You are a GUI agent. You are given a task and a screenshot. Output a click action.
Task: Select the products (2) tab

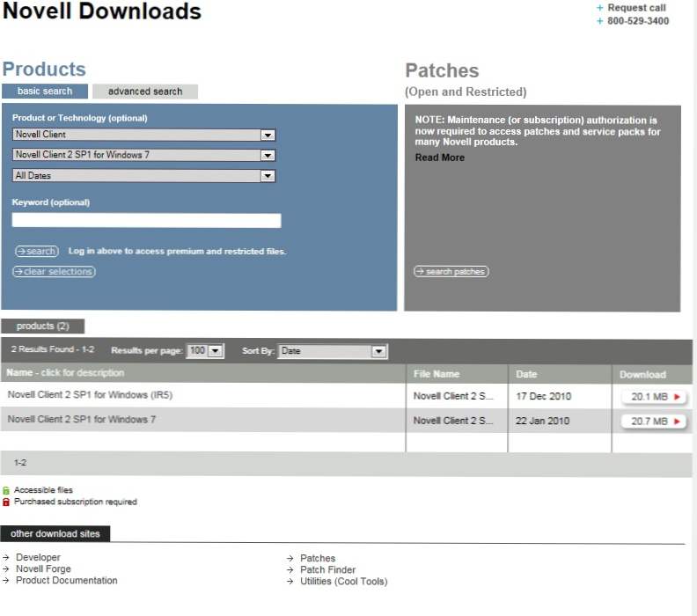[x=42, y=326]
